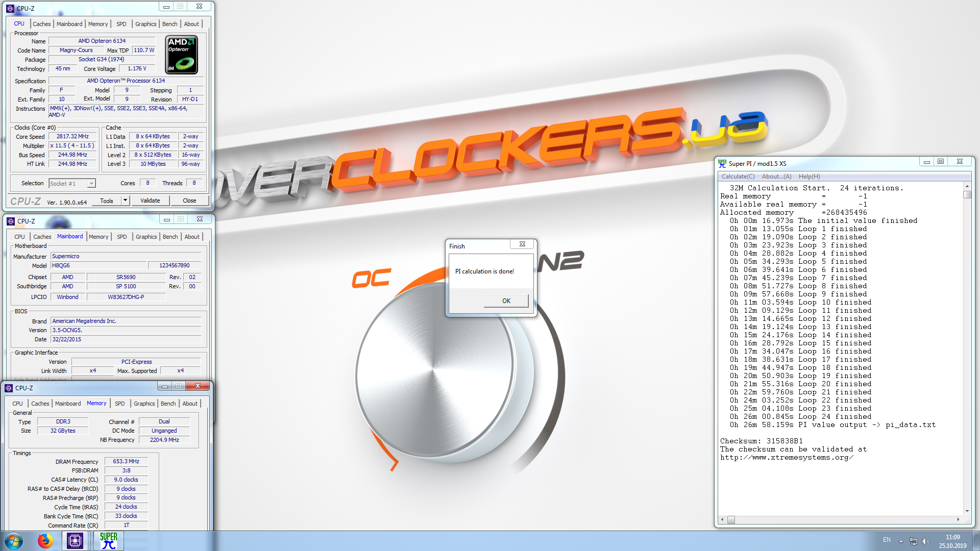Open the network icon in system tray
Screen dimensions: 980x551
tap(913, 541)
